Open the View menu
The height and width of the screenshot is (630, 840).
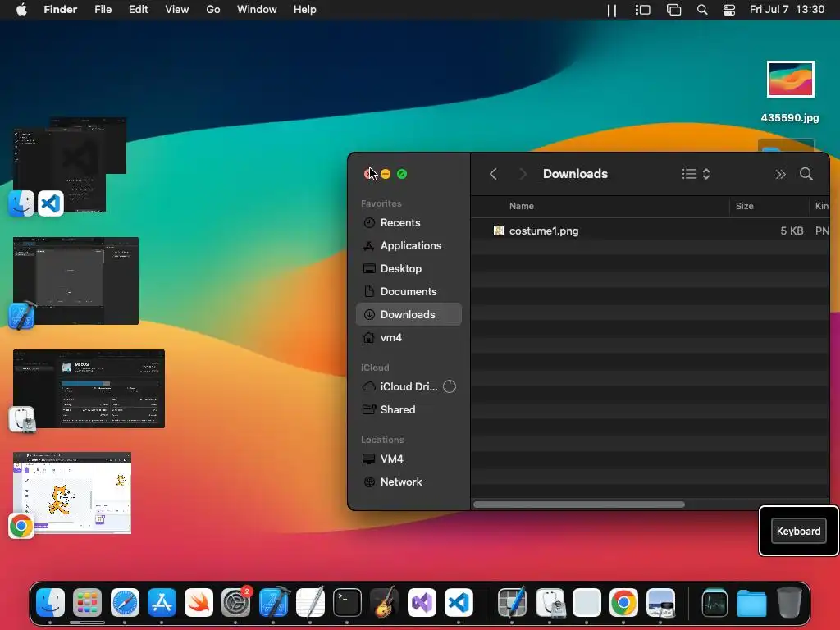[x=177, y=10]
